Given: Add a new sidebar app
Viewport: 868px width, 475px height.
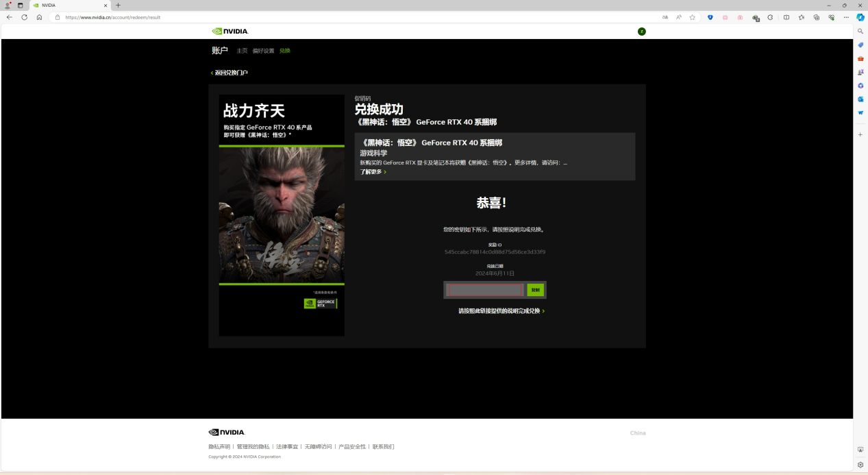Looking at the screenshot, I should pyautogui.click(x=860, y=134).
